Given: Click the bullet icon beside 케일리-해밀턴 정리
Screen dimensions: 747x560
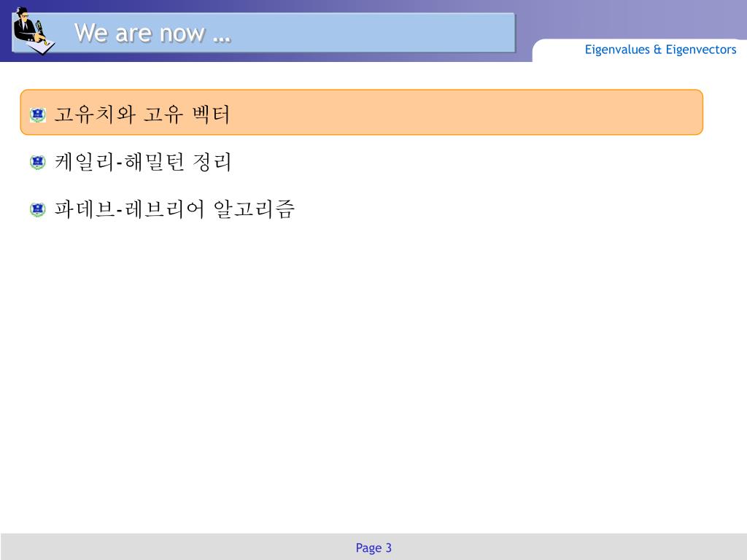Looking at the screenshot, I should [38, 162].
